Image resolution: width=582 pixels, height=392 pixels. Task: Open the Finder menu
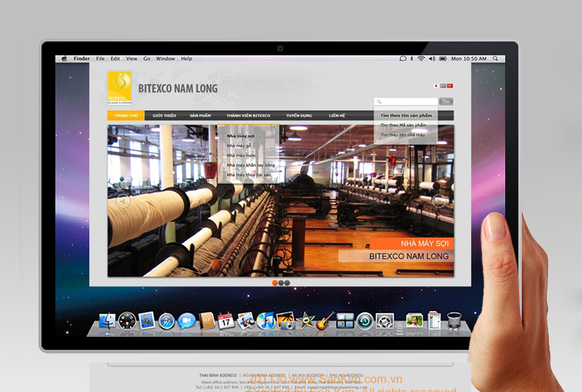pos(81,59)
